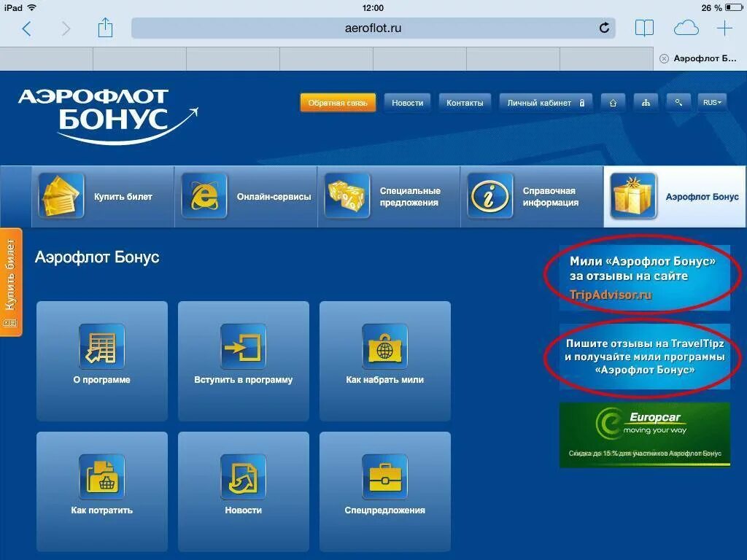The width and height of the screenshot is (747, 560).
Task: Click the Спецпредложения briefcase icon
Action: coord(384,477)
